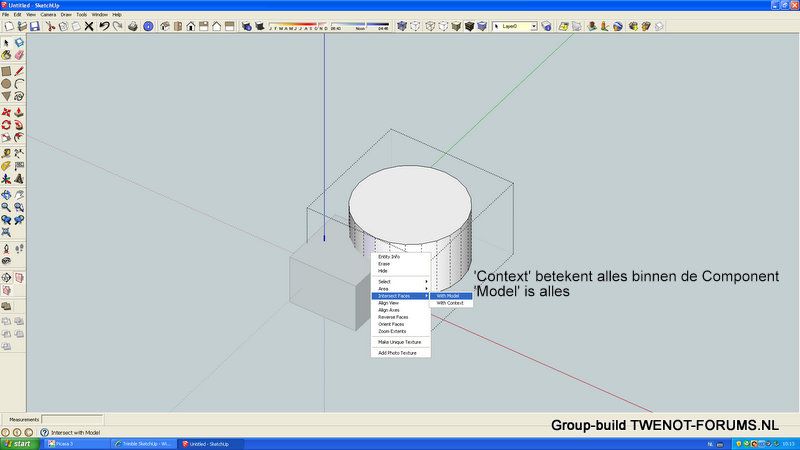Screen dimensions: 800x450
Task: Click the Erase X toolbar icon
Action: coord(89,26)
